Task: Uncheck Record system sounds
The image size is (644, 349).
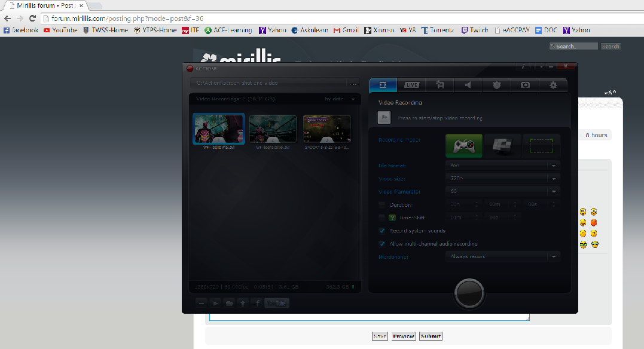Action: coord(382,231)
